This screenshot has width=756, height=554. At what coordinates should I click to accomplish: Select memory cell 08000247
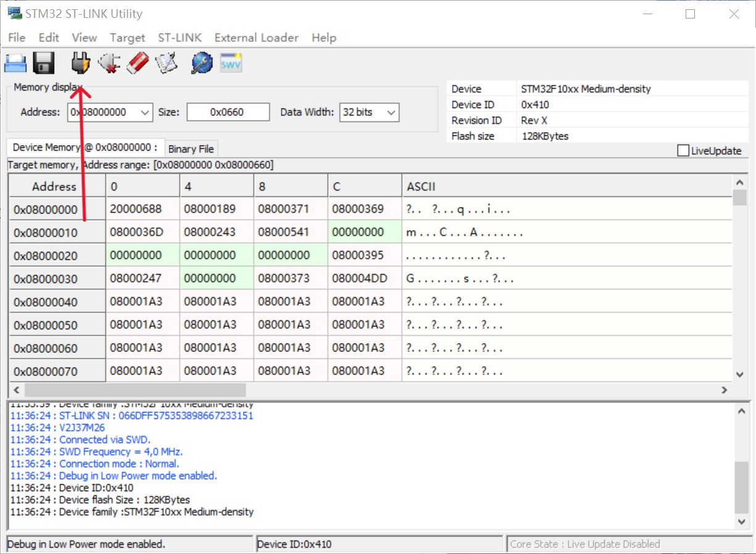143,278
